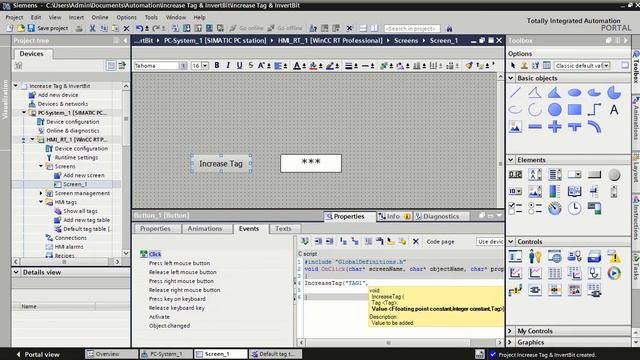Collapse the Basic objects section
Screen dimensions: 640x360
point(511,78)
